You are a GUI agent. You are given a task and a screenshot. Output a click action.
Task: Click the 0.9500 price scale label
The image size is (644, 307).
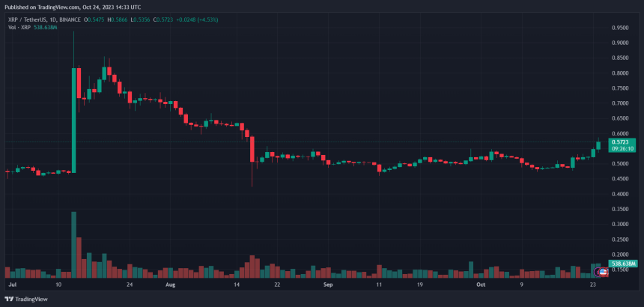(620, 27)
